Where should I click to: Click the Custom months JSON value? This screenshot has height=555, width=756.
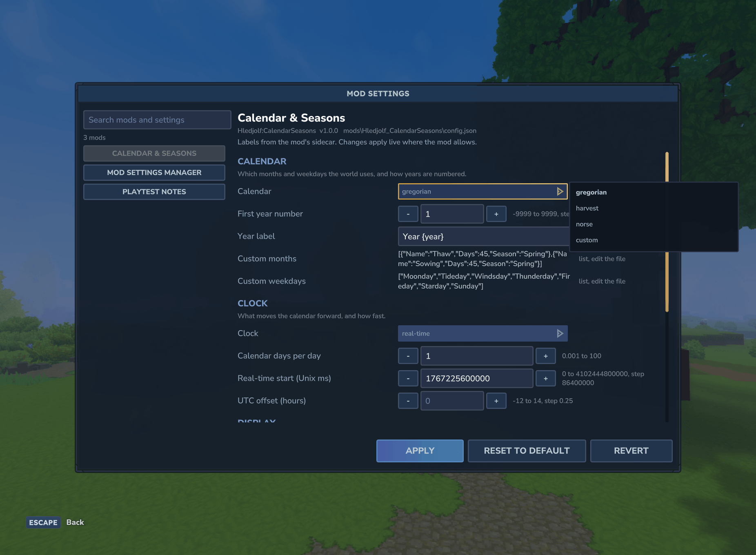(x=483, y=259)
